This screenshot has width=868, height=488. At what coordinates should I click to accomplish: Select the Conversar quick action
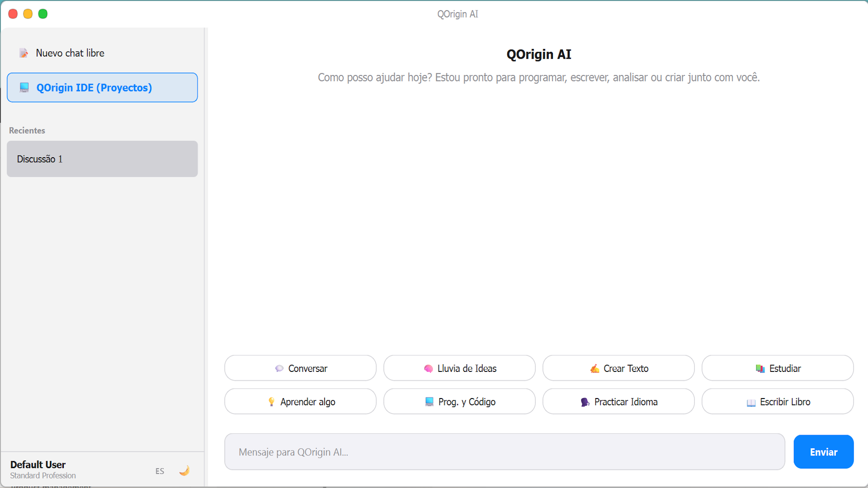[x=300, y=368]
